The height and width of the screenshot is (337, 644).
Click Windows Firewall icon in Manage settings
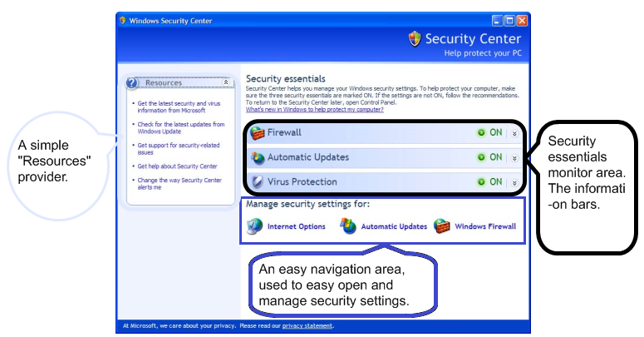coord(442,226)
